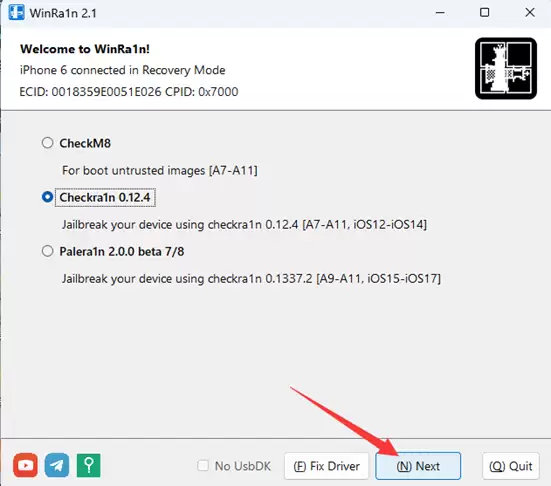Screen dimensions: 551x486
Task: Maximize the WinRa1n window
Action: tap(485, 13)
